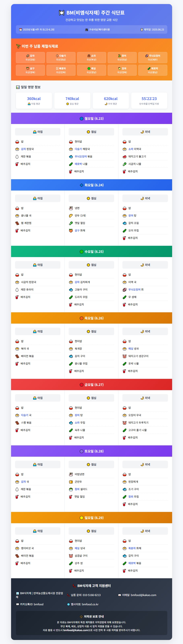Viewport: 183px width, 644px height.
Task: Select the 무늬오징어 국산(제주) ingredient card
Action: coord(153,57)
